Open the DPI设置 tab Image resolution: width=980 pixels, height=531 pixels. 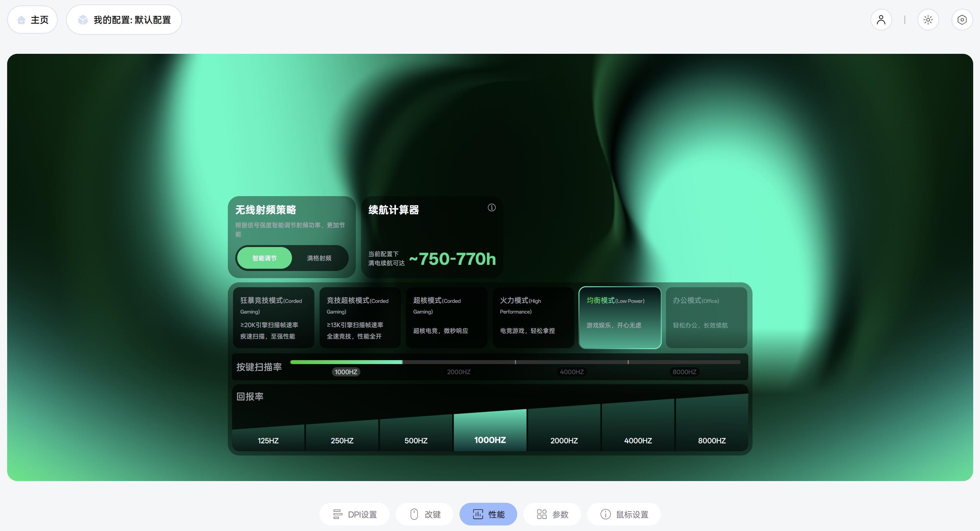click(x=354, y=514)
